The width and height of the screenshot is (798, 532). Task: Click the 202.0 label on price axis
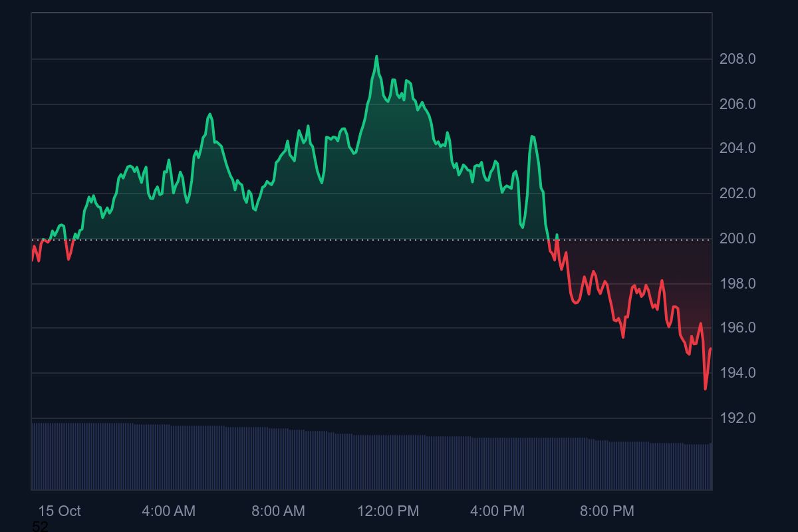pyautogui.click(x=737, y=194)
